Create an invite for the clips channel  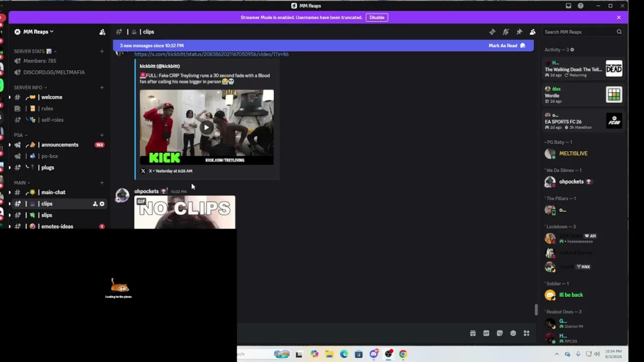pos(95,204)
